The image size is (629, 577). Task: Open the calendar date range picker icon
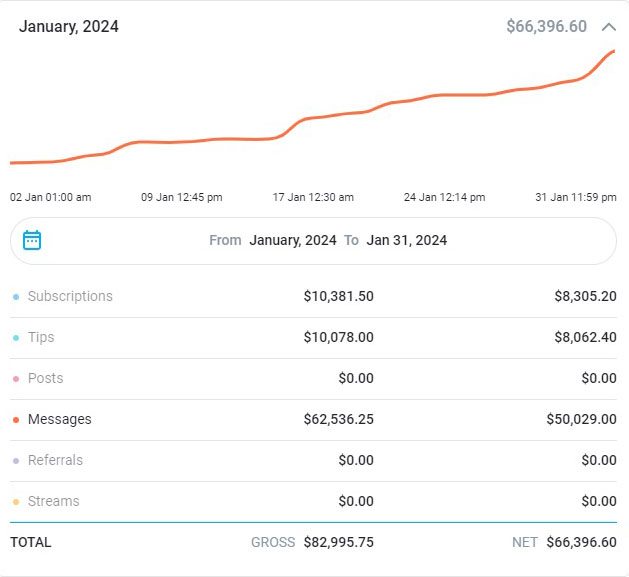pos(32,240)
